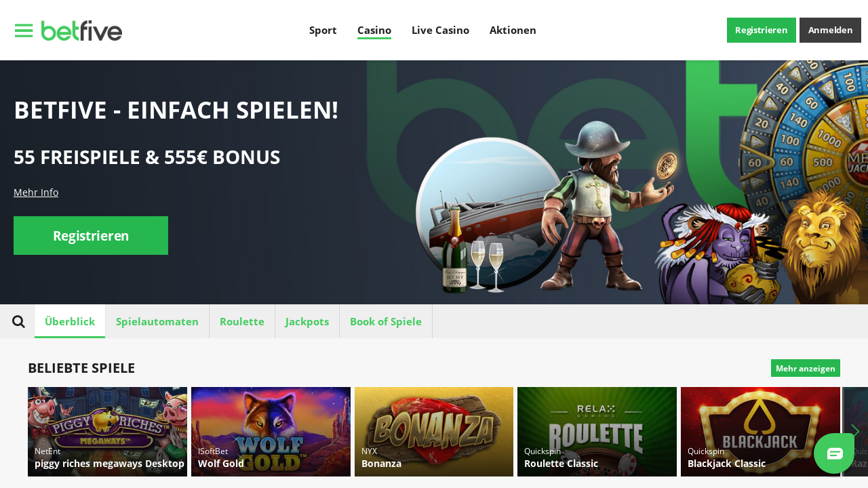Screen dimensions: 868x488
Task: Click the betfive logo
Action: click(81, 30)
